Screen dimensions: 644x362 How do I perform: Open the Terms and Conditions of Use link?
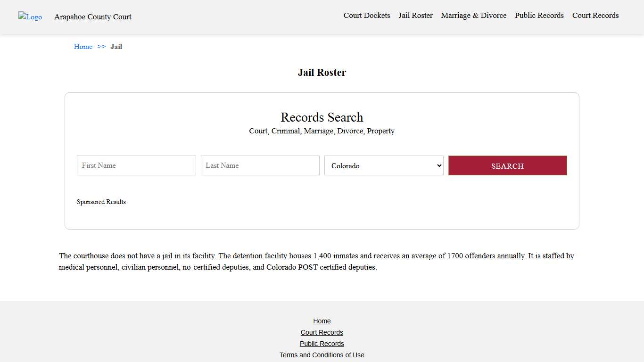click(322, 355)
